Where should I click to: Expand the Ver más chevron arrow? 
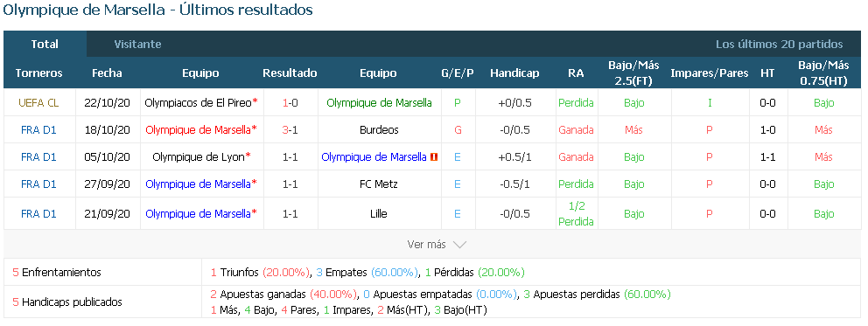[x=459, y=244]
